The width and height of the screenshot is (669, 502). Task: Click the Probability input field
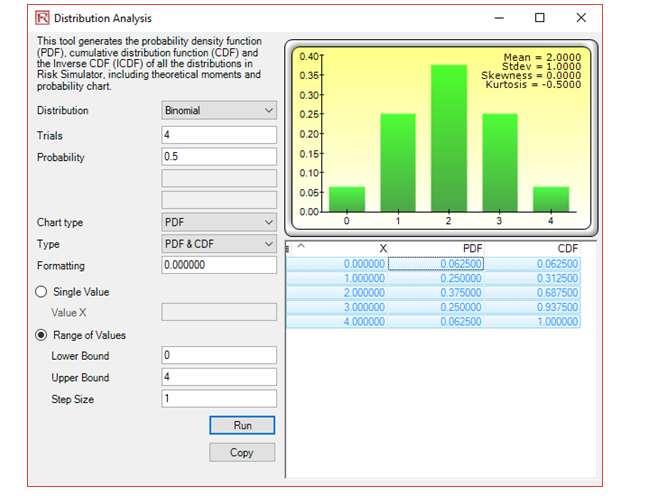point(219,157)
